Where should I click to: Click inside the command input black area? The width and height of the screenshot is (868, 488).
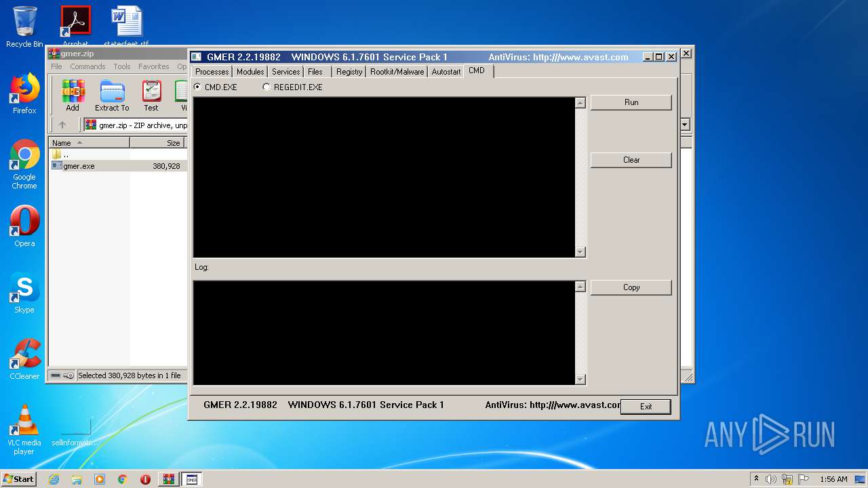(x=384, y=178)
